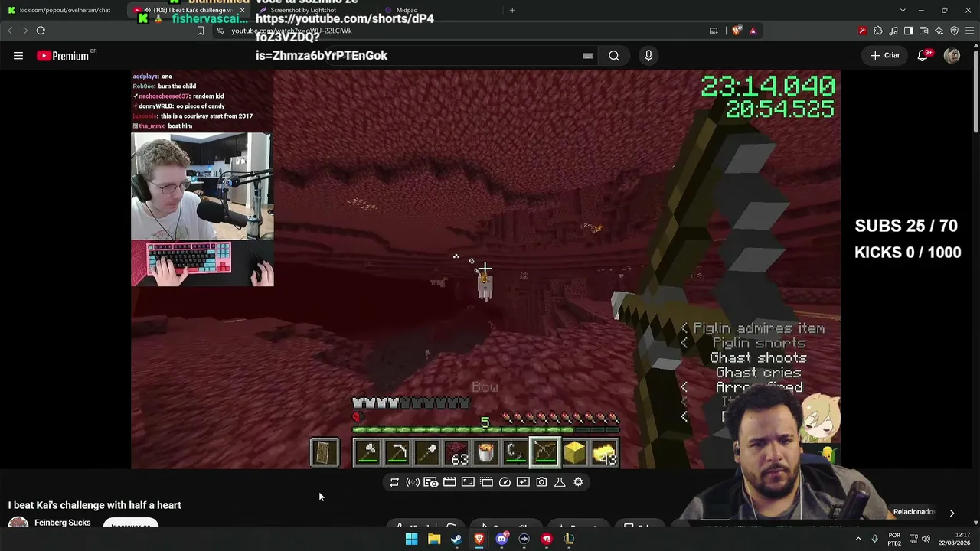
Task: Open League of Legends from the taskbar
Action: 569,540
